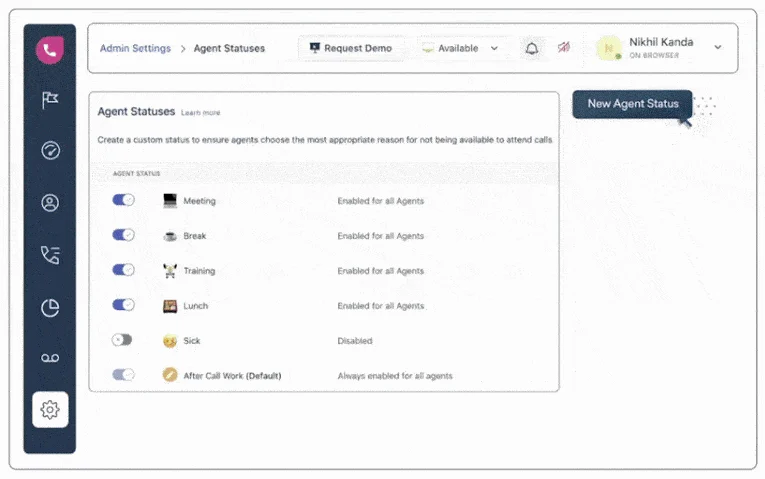Open the voicemail sidebar icon

(x=50, y=359)
